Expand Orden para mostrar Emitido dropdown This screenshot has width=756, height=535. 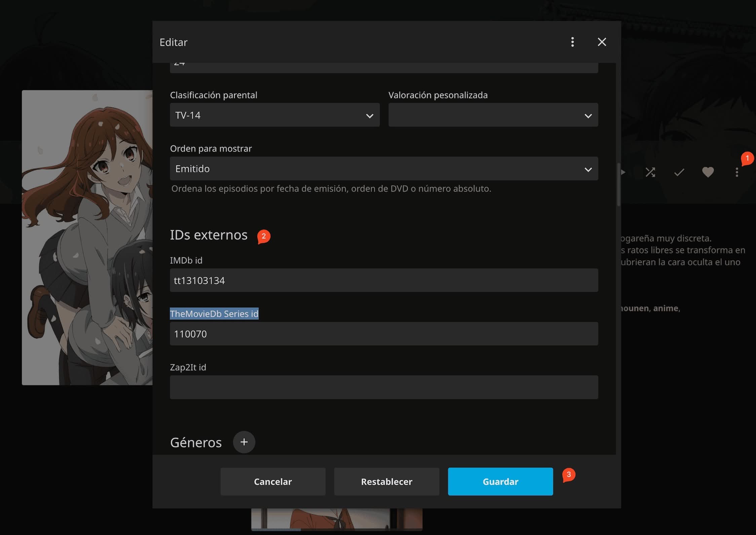(384, 169)
